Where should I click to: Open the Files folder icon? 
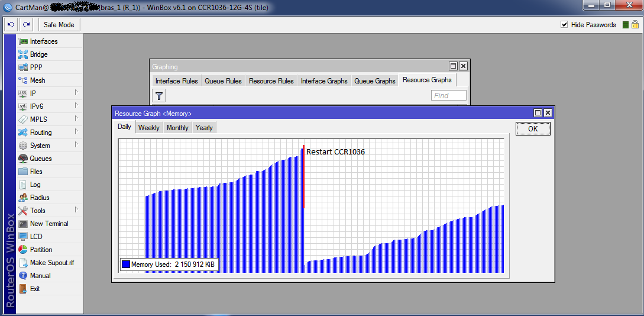pyautogui.click(x=23, y=172)
